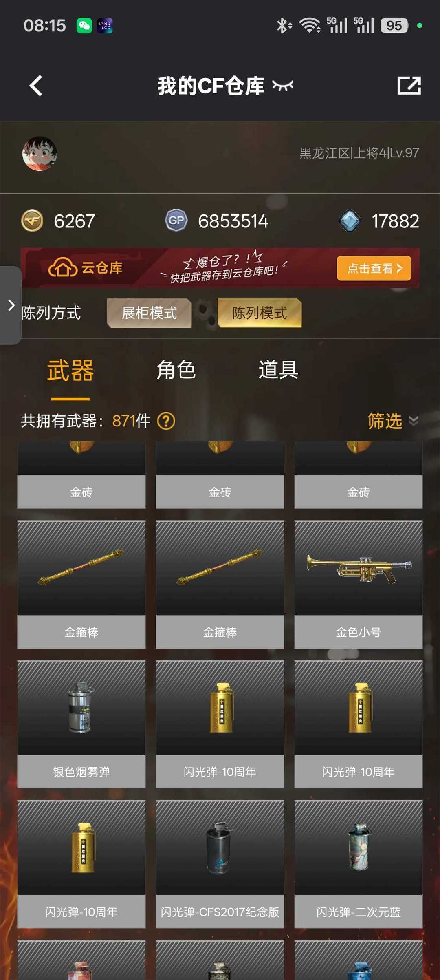Select the 角色 tab
The width and height of the screenshot is (440, 980).
(176, 370)
